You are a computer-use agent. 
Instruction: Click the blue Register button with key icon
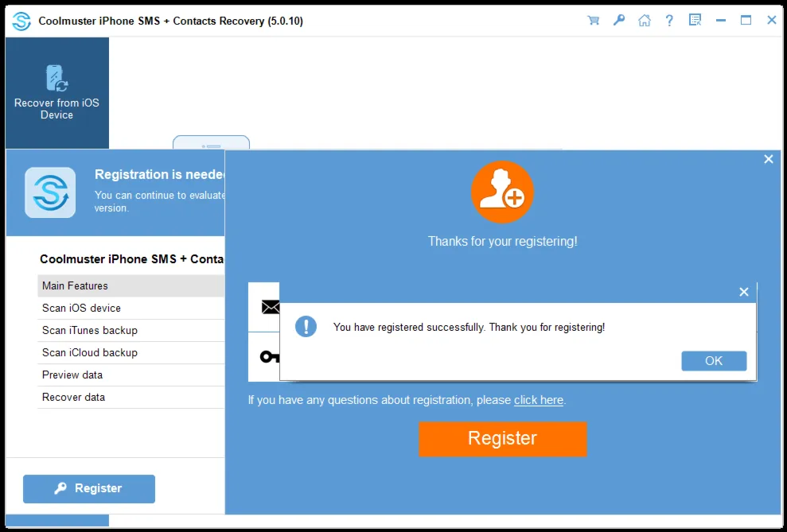pyautogui.click(x=89, y=489)
